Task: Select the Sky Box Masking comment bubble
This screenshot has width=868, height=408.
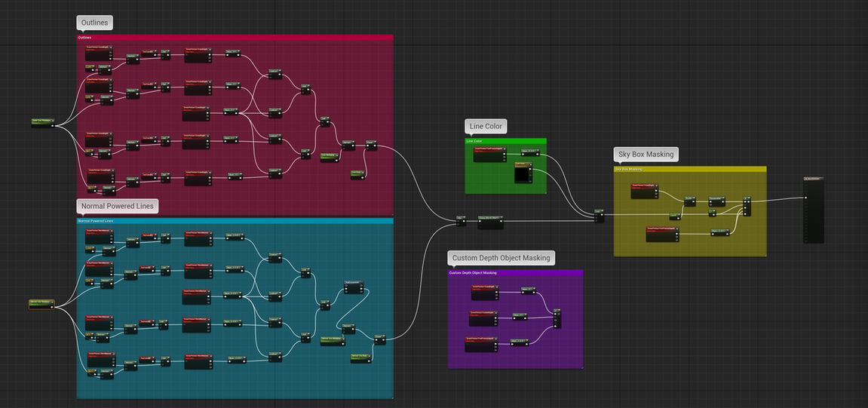Action: (x=646, y=155)
